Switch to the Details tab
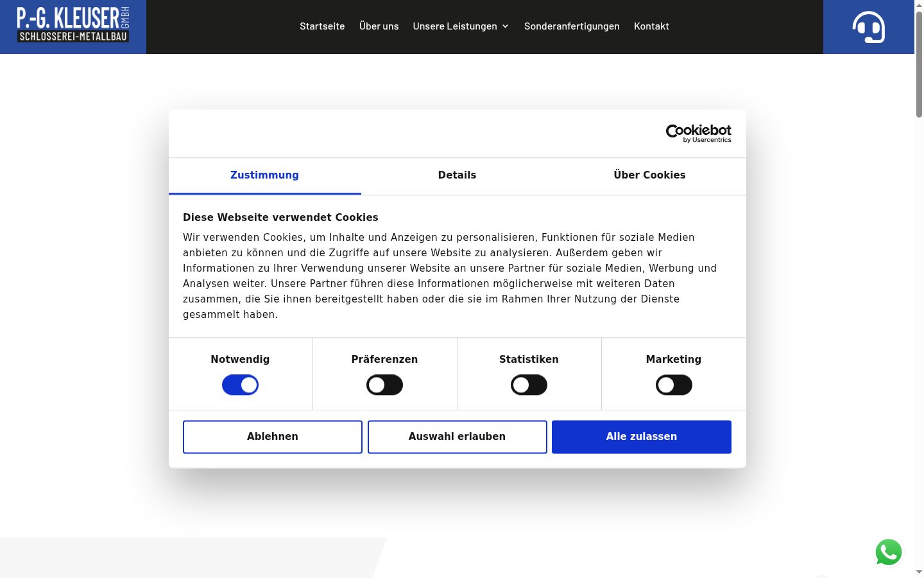 (x=457, y=175)
